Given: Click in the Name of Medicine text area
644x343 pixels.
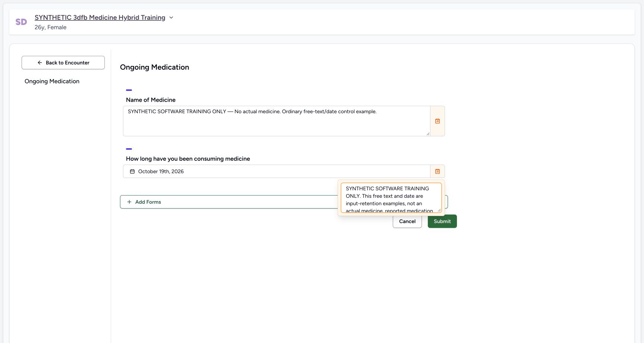Looking at the screenshot, I should click(277, 121).
